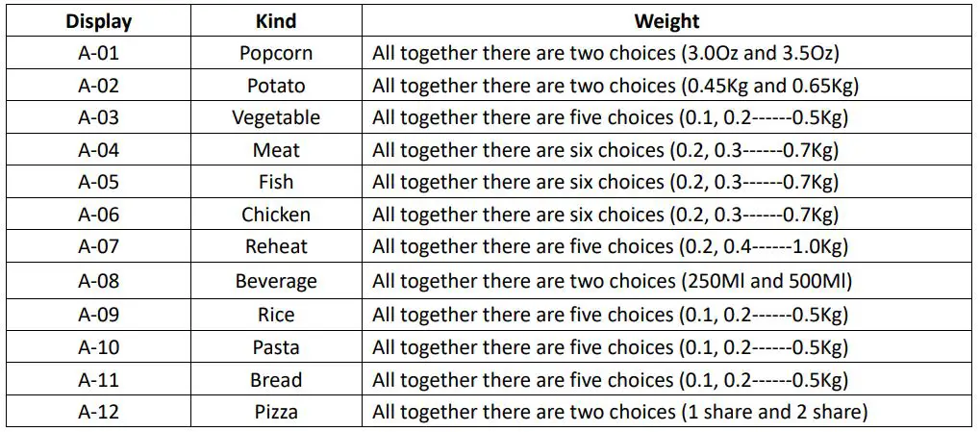This screenshot has width=980, height=432.
Task: Select the Pasta kind cell
Action: (x=276, y=347)
